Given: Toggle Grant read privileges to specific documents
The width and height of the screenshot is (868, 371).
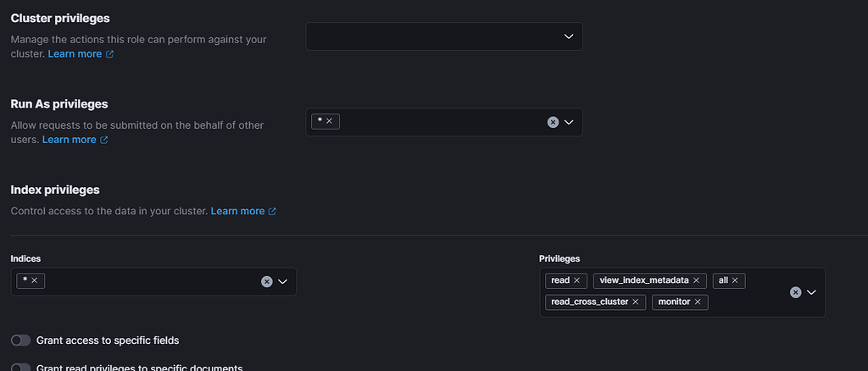Looking at the screenshot, I should [x=21, y=368].
